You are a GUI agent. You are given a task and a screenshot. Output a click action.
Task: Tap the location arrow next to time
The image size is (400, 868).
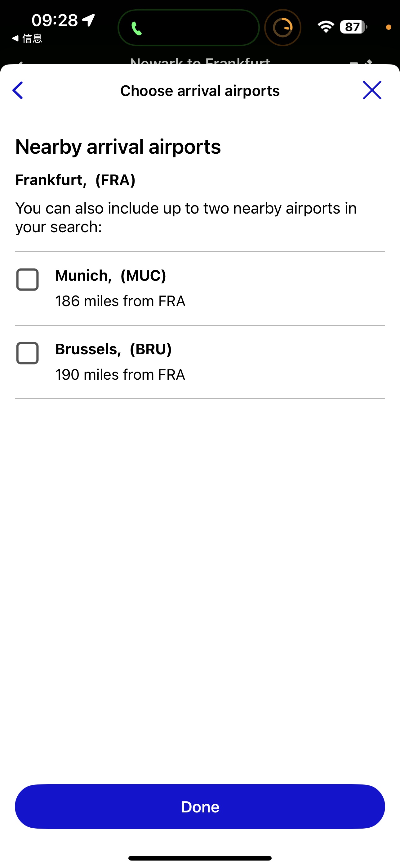(89, 20)
